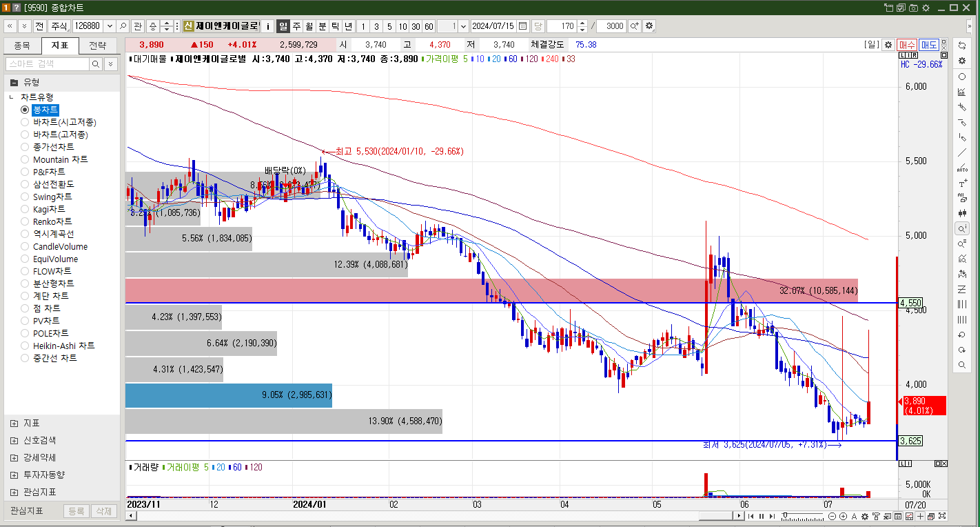Open the period interval value dropdown
Image resolution: width=980 pixels, height=527 pixels.
coord(463,26)
